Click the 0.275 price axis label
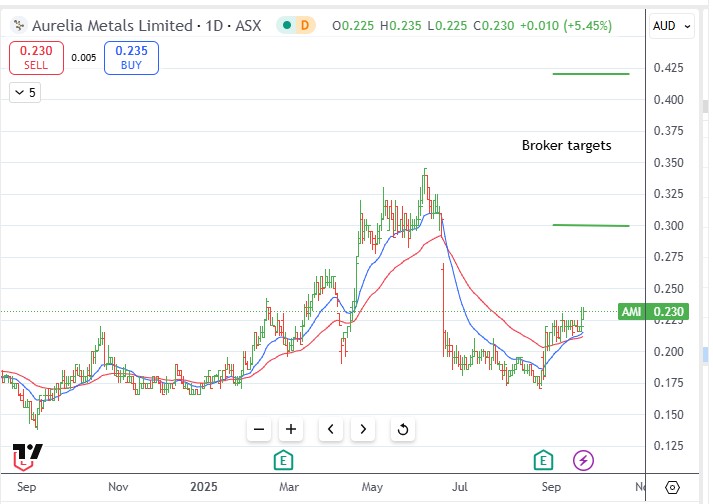Image resolution: width=713 pixels, height=504 pixels. (668, 257)
